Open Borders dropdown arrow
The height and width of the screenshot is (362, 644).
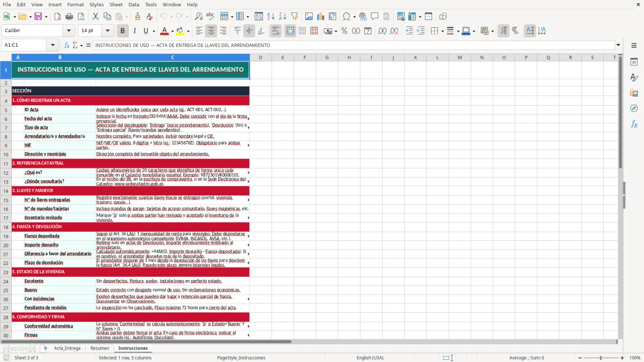[442, 31]
